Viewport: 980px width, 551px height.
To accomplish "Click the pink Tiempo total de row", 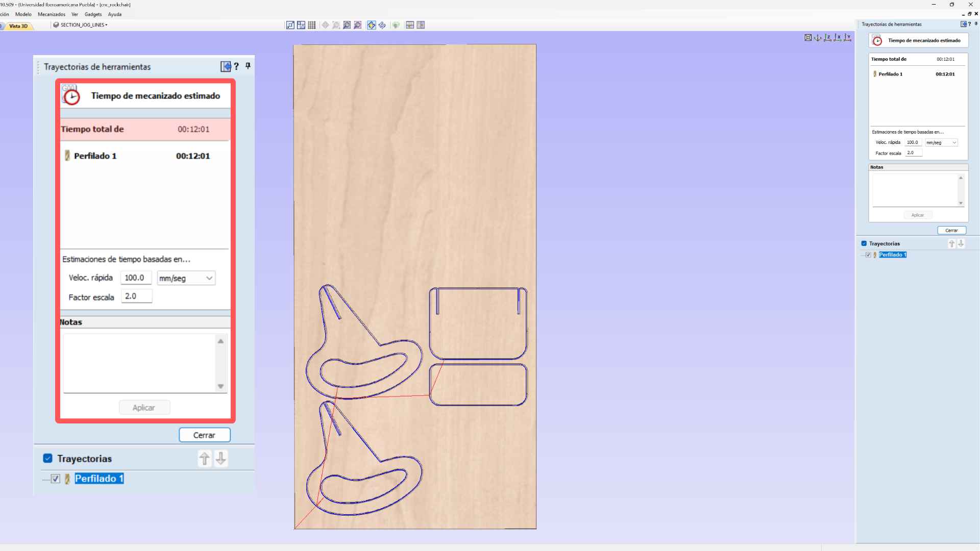I will point(145,130).
